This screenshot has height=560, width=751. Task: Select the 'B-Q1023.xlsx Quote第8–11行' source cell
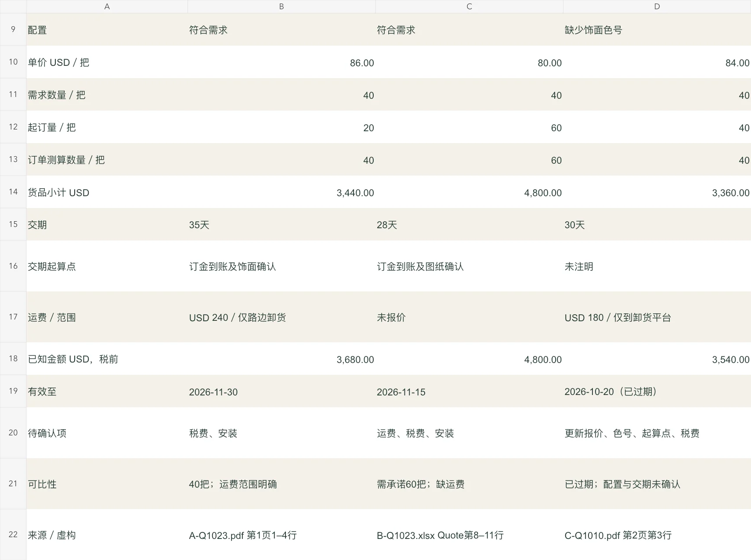(469, 535)
